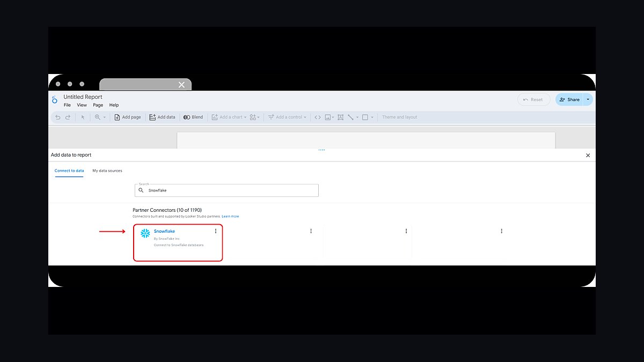
Task: Open the Snowflake card three-dot menu
Action: point(216,231)
